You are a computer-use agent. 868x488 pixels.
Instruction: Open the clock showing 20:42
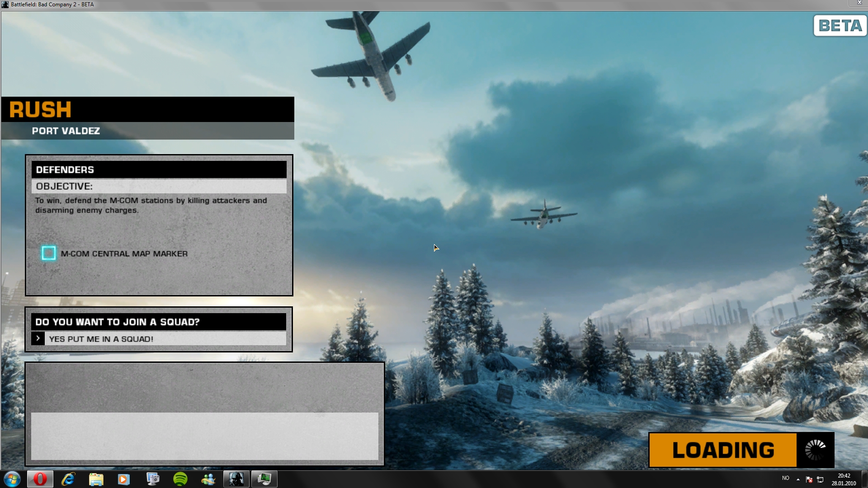pyautogui.click(x=844, y=479)
